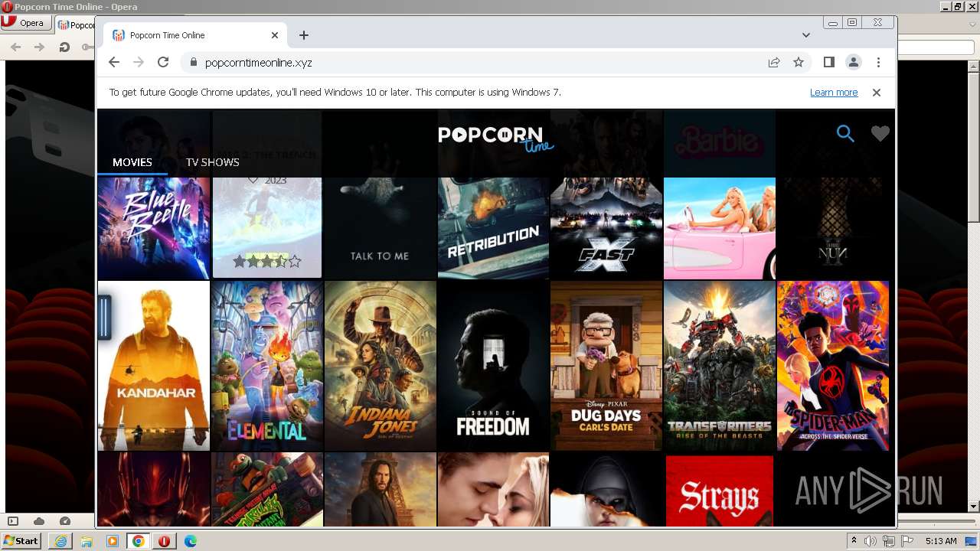Open the Elemental poster
This screenshot has height=551, width=980.
tap(266, 366)
